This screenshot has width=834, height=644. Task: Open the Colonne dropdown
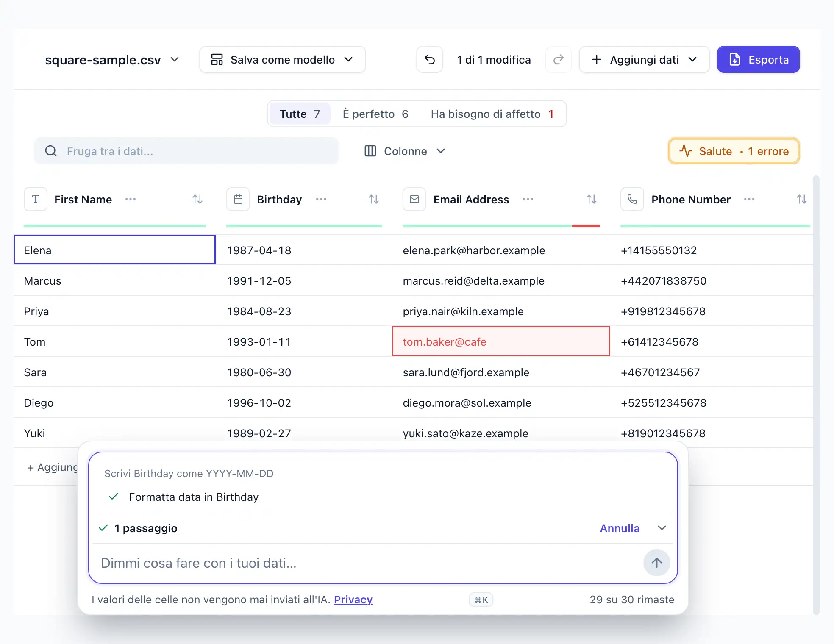405,151
